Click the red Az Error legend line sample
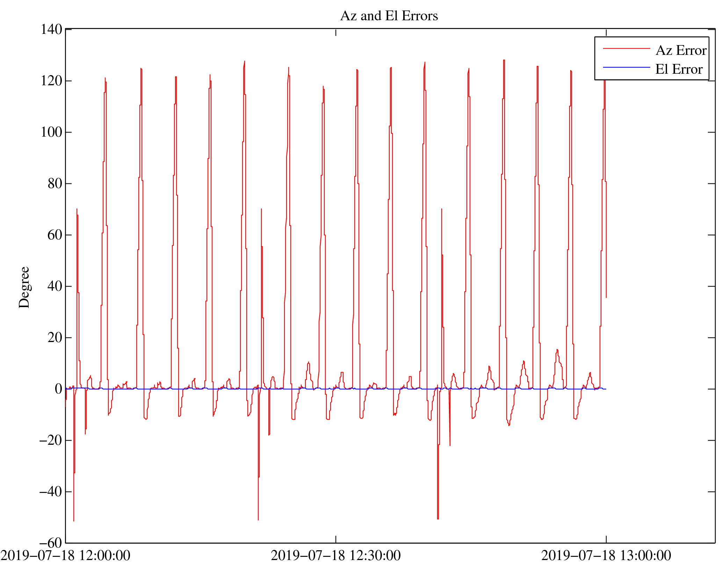The image size is (725, 588). point(626,49)
